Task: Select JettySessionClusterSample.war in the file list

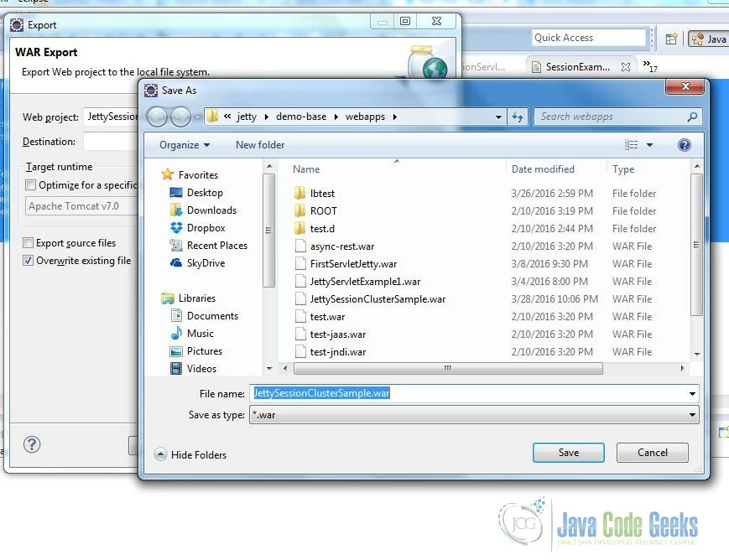Action: click(x=370, y=298)
